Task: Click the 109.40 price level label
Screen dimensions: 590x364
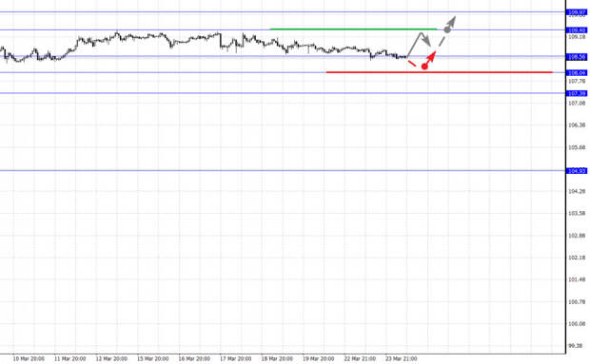Action: tap(577, 30)
